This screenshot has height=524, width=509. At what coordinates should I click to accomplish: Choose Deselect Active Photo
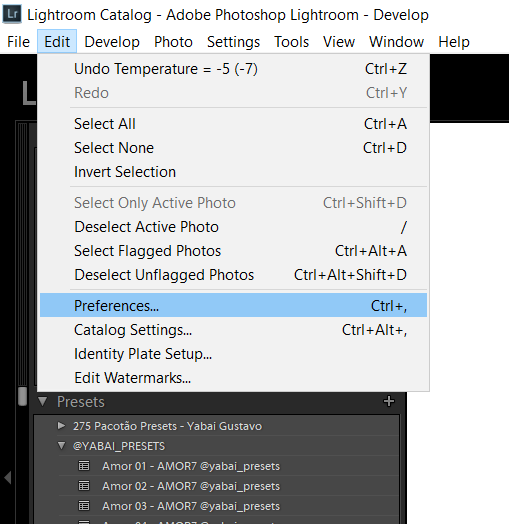tap(233, 227)
